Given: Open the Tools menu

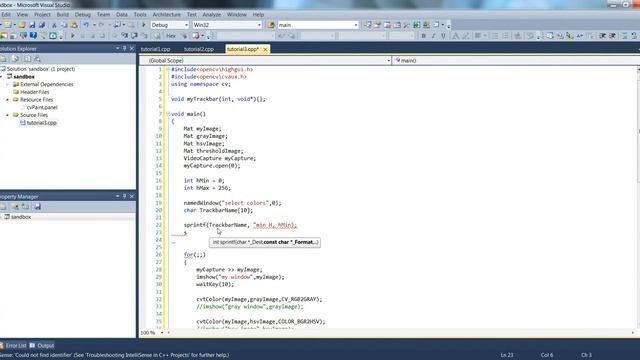Looking at the screenshot, I should coord(140,15).
